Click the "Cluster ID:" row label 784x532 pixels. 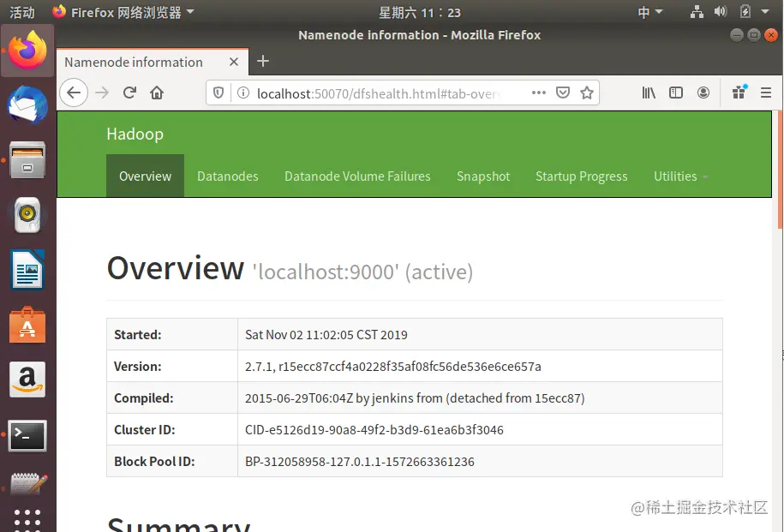[x=145, y=430]
